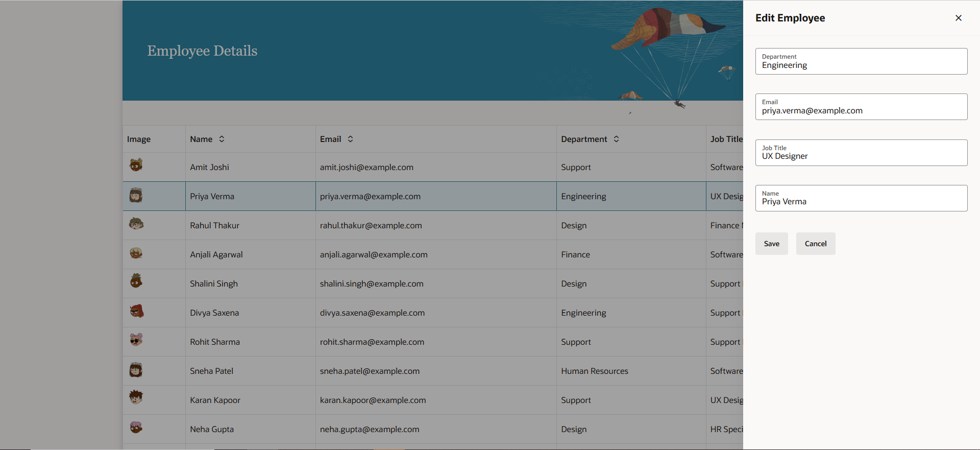Edit the Department input field

[x=861, y=65]
